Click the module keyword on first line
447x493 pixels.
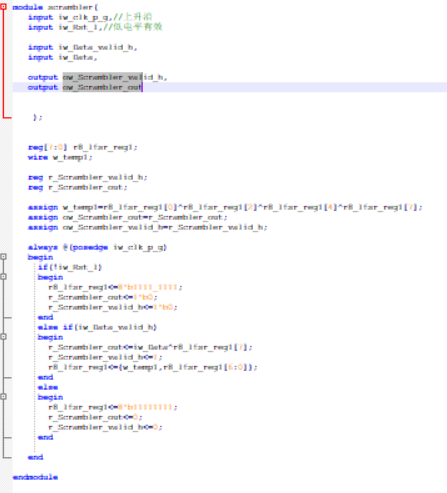click(28, 7)
